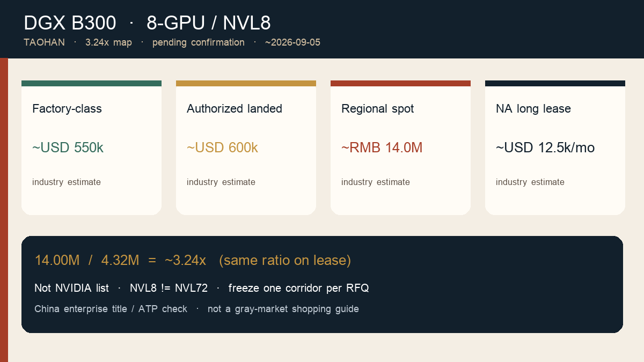Click 'pending confirmation' in the header

click(x=199, y=42)
